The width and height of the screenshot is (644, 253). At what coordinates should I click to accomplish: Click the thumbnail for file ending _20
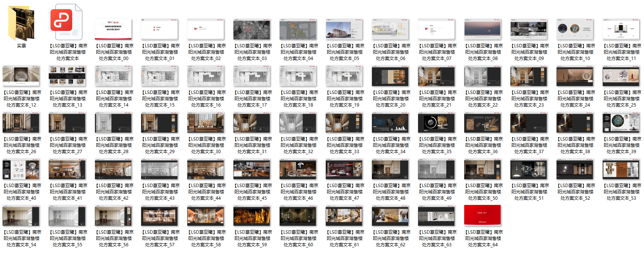pyautogui.click(x=390, y=76)
